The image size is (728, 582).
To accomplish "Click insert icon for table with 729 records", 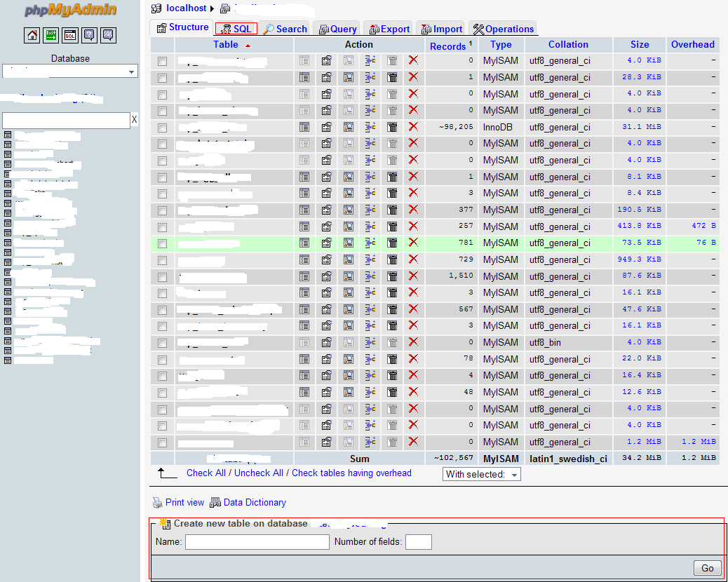I will [371, 259].
